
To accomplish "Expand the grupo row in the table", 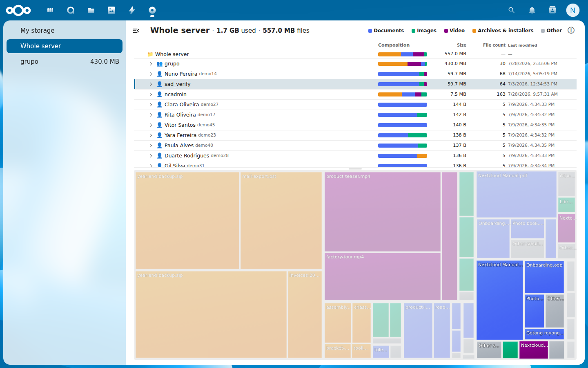I will click(151, 64).
